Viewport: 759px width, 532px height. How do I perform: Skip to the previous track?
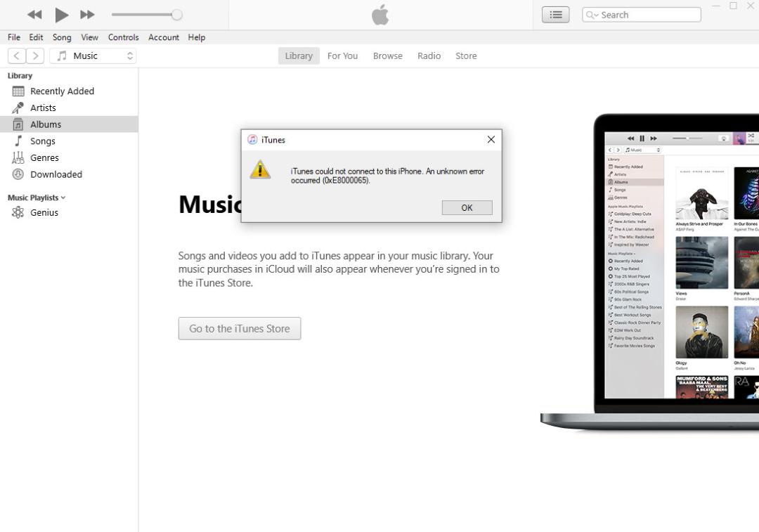(34, 15)
